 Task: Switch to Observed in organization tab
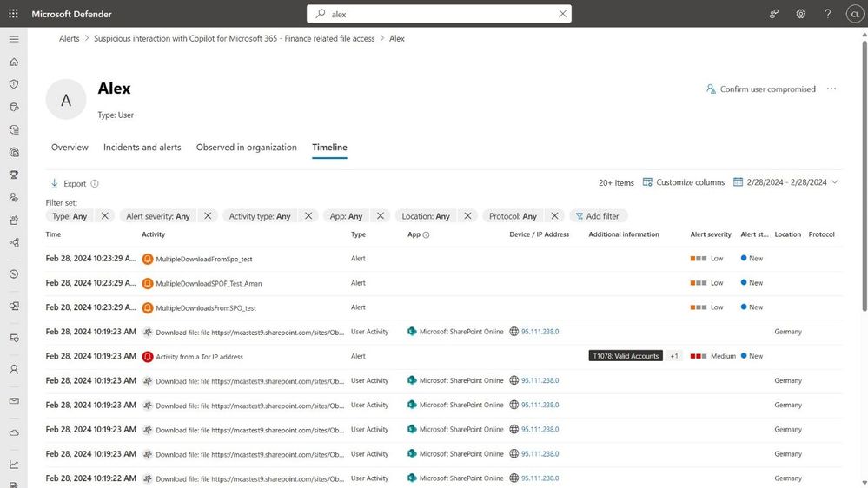pyautogui.click(x=247, y=147)
